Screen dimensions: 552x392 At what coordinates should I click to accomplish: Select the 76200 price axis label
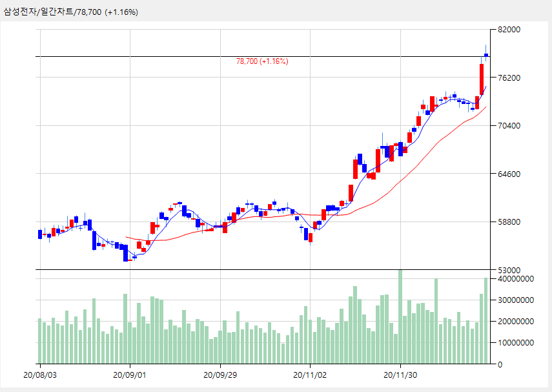[x=509, y=77]
